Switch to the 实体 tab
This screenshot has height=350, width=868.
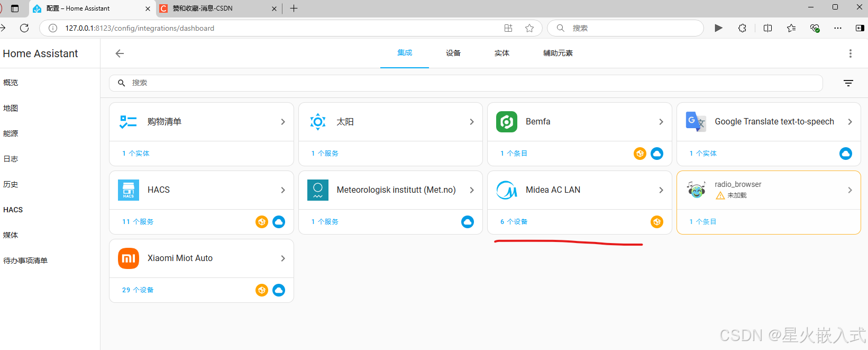pyautogui.click(x=502, y=53)
